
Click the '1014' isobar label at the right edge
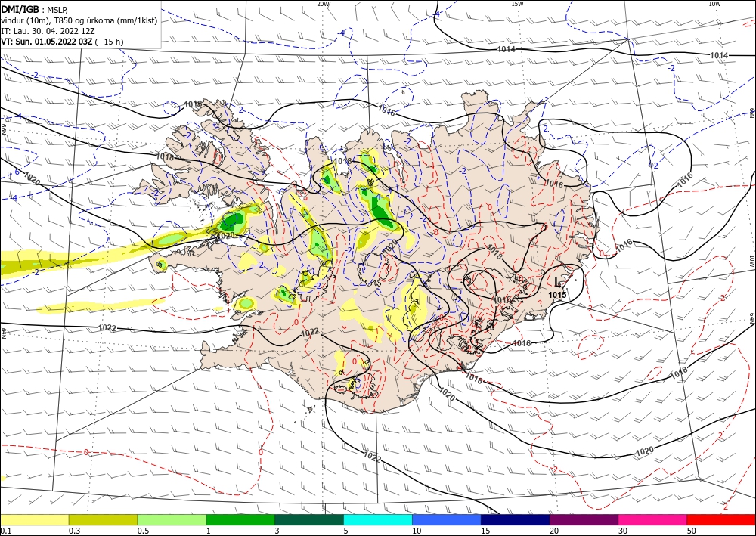point(719,56)
